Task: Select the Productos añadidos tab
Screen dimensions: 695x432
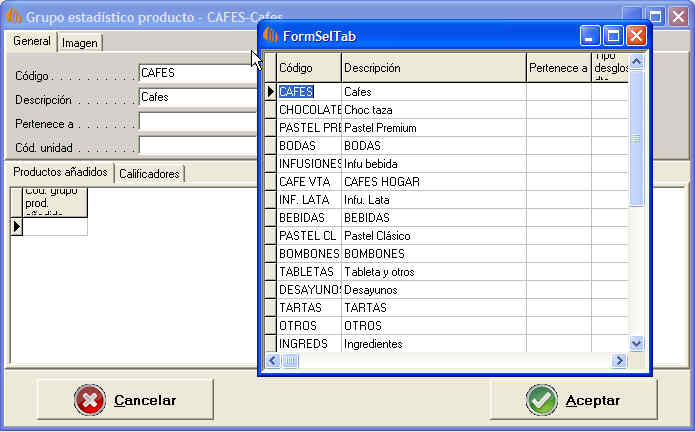Action: (x=60, y=173)
